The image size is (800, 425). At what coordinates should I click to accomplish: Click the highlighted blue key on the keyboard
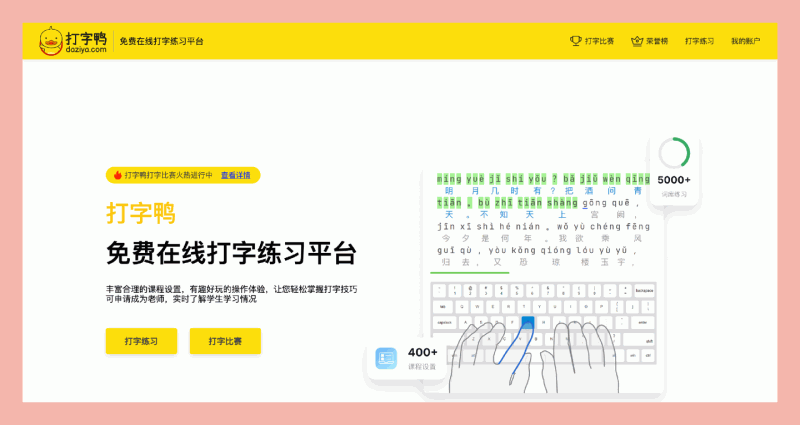click(x=528, y=322)
